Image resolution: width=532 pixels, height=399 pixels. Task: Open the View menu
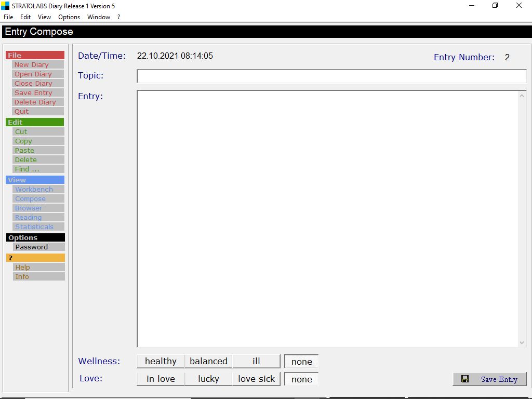[x=44, y=17]
